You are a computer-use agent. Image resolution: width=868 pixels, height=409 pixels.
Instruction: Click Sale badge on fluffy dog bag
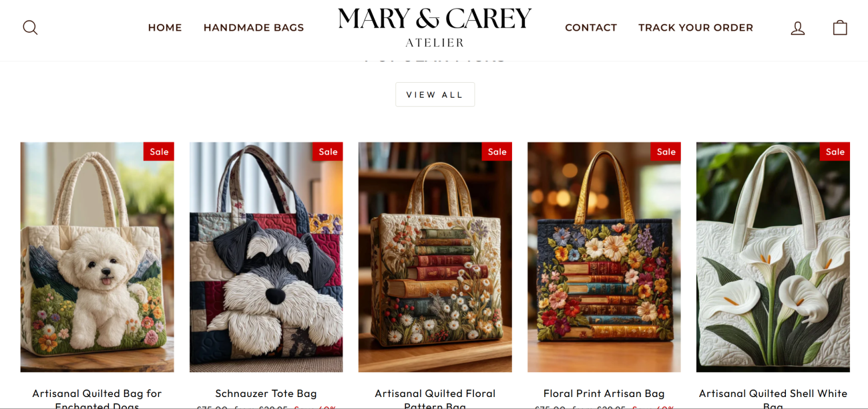click(x=159, y=152)
